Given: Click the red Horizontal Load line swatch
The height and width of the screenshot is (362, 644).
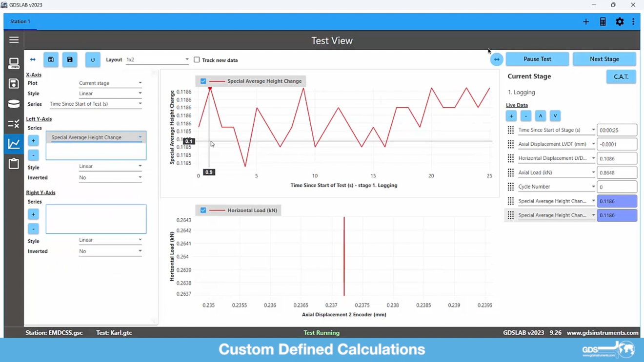Looking at the screenshot, I should 217,210.
